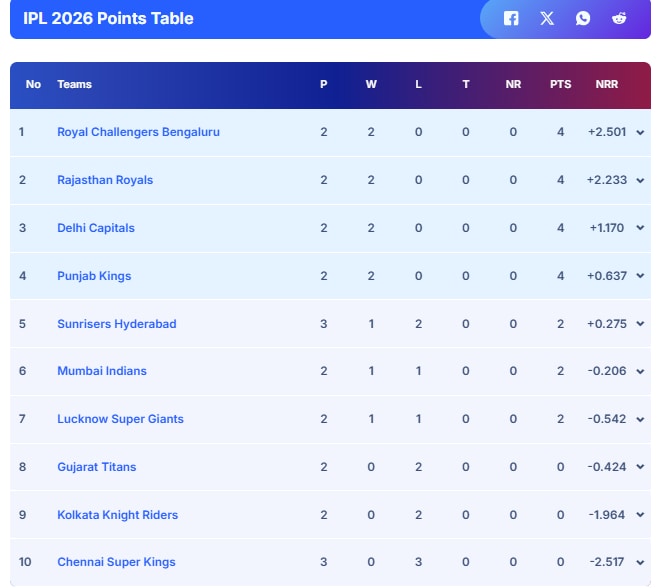Expand the Royal Challengers Bengaluru row details
Viewport: 660px width, 588px height.
point(640,133)
